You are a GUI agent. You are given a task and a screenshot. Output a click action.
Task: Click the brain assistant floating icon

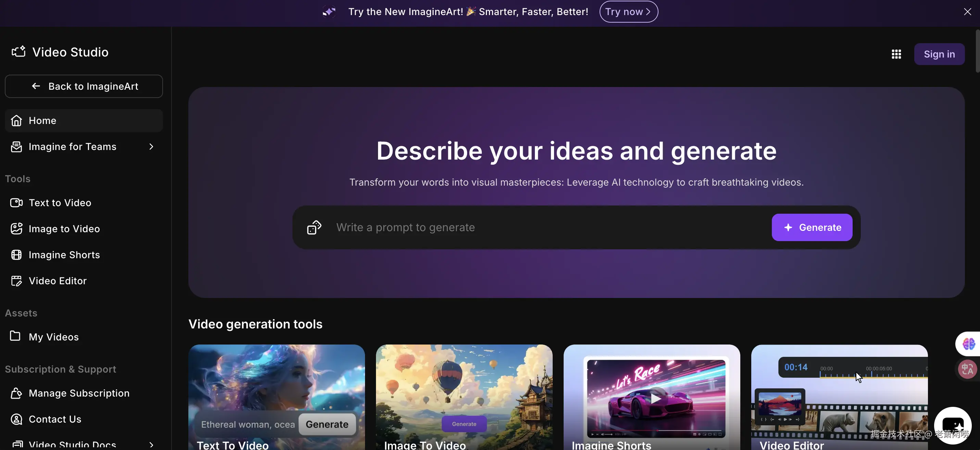click(968, 344)
